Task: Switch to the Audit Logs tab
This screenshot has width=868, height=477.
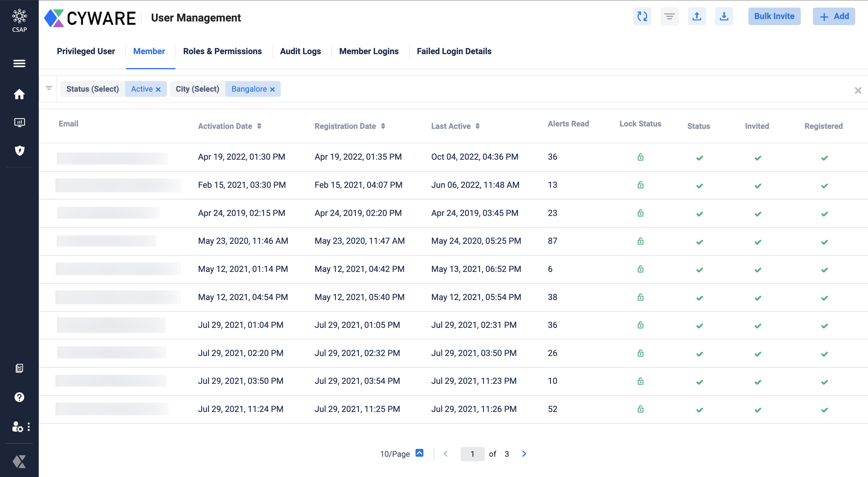Action: (300, 51)
